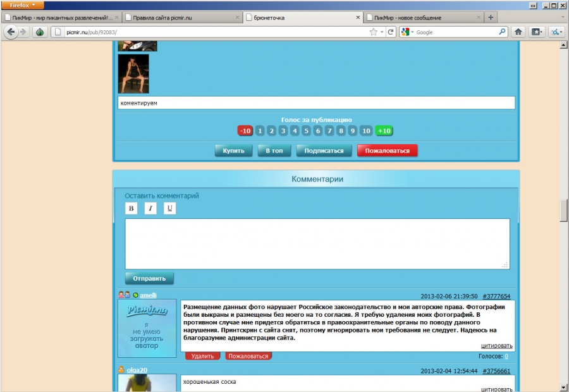
Task: Click the forward navigation arrow
Action: 24,32
